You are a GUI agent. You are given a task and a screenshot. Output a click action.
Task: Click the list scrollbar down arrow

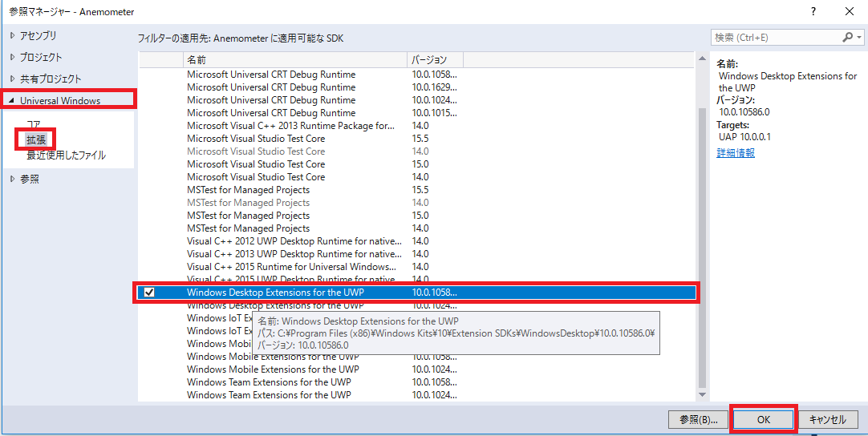703,395
